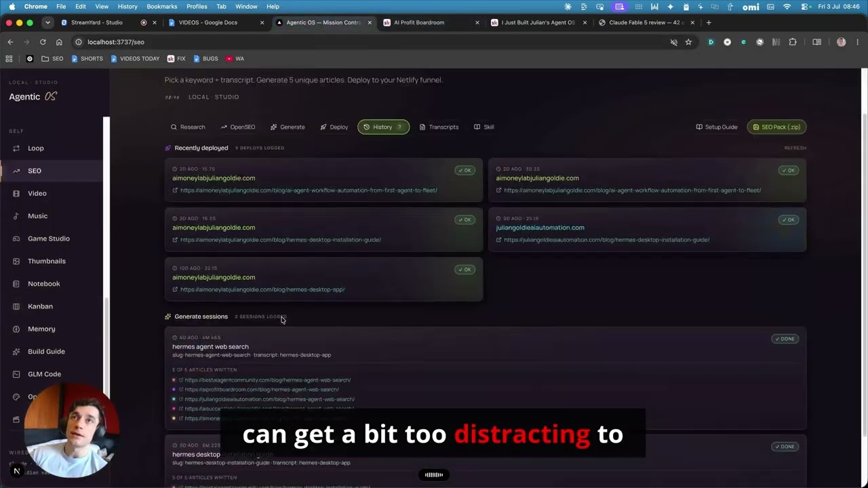Viewport: 868px width, 488px height.
Task: Switch to Claude Fable 5 review tab
Action: (647, 22)
